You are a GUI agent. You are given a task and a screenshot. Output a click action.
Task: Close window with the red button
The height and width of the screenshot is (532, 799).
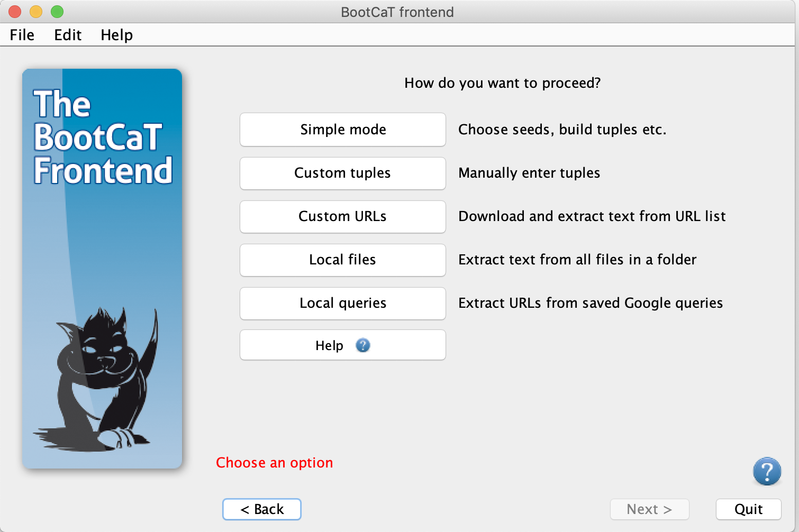15,12
